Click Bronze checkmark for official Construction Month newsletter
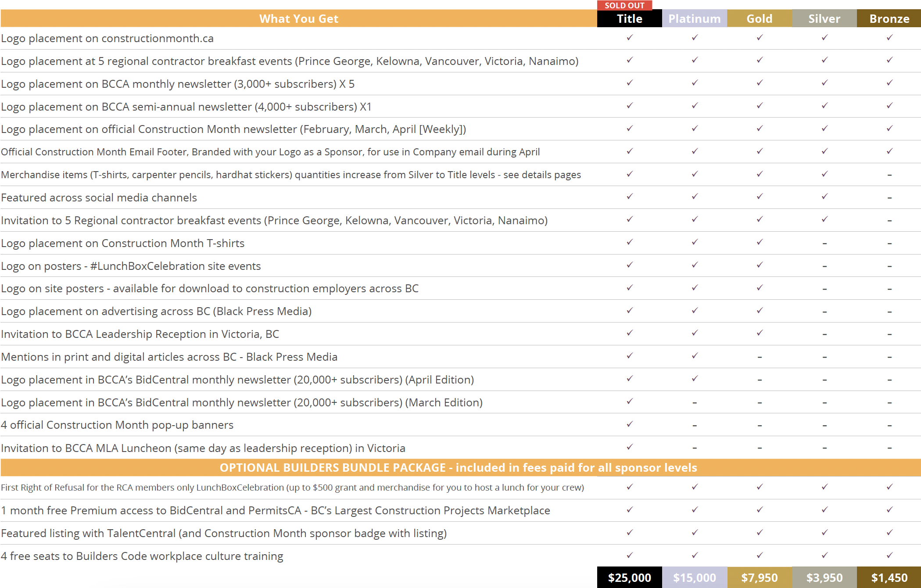Screen dimensions: 921x588 tap(889, 129)
